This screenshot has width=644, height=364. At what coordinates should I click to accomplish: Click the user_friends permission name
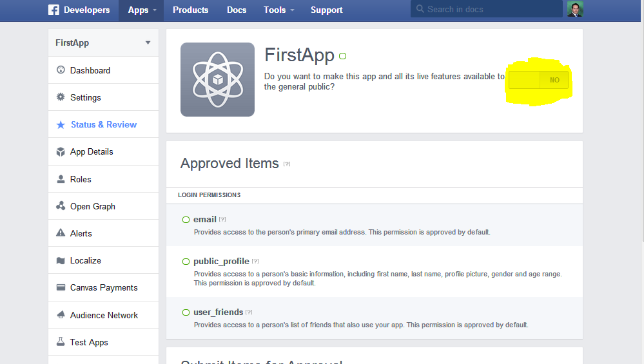click(218, 312)
